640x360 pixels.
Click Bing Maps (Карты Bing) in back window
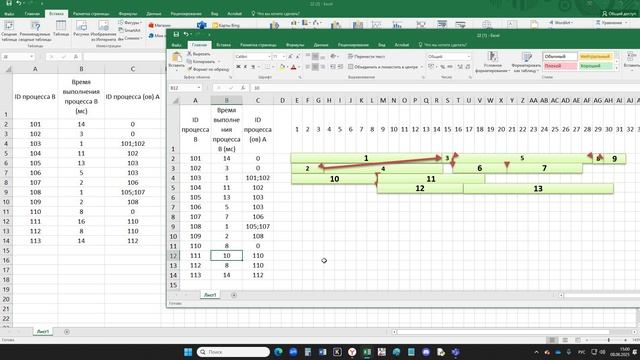click(x=226, y=25)
